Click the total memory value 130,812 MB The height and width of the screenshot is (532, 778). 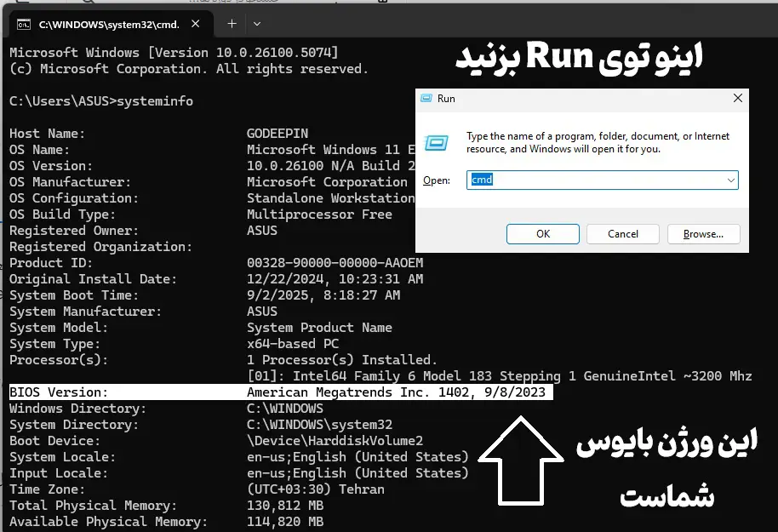coord(285,506)
